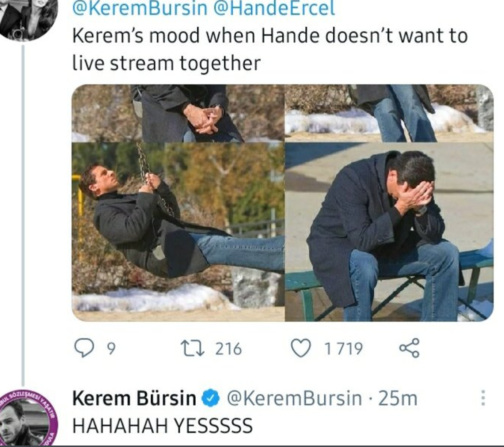Viewport: 504px width, 447px height.
Task: Click the Kerem Bürsin display name
Action: click(x=134, y=398)
